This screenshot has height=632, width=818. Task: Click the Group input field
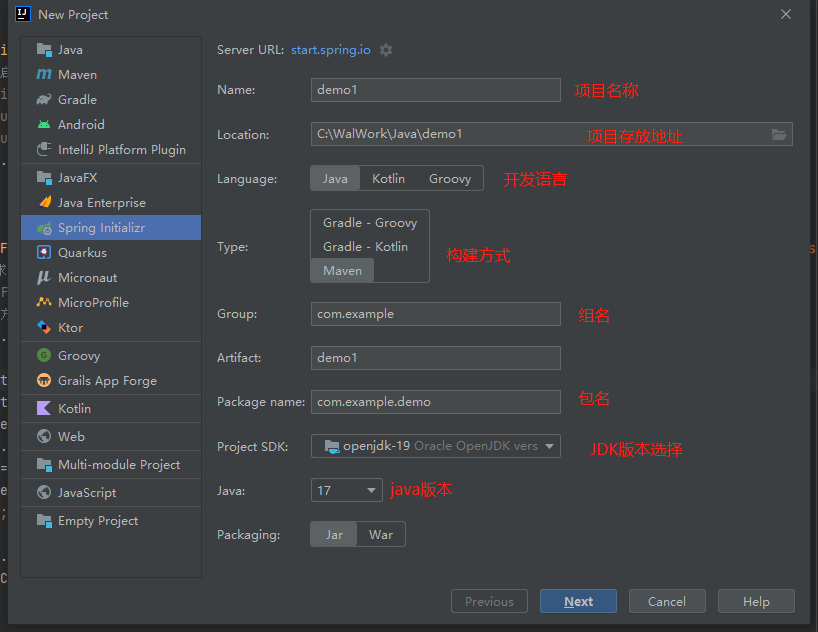pos(436,314)
